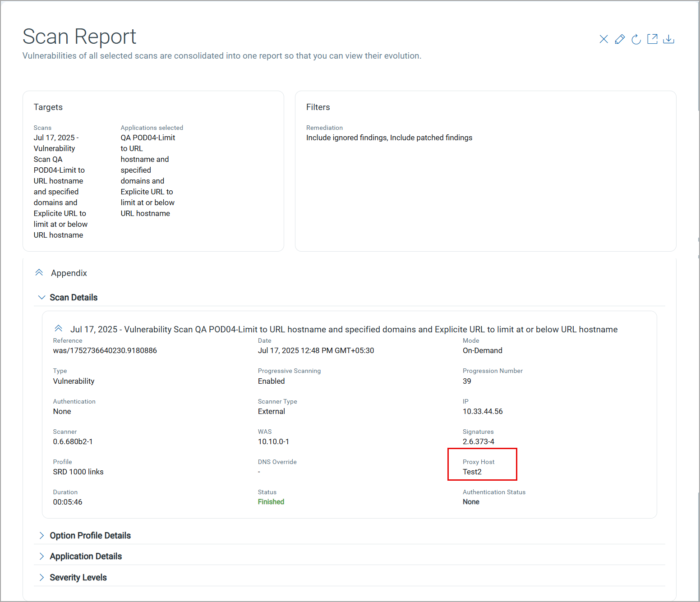The width and height of the screenshot is (700, 602).
Task: Collapse the Jul 17, 2025 scan entry
Action: point(59,329)
